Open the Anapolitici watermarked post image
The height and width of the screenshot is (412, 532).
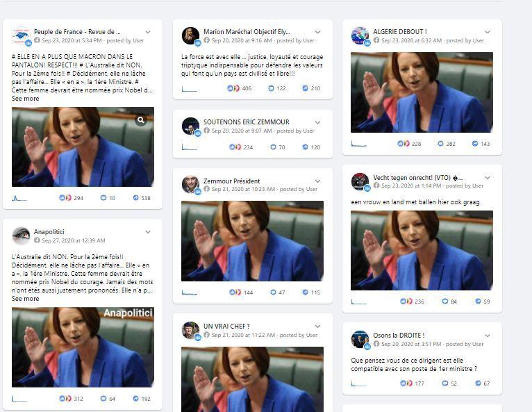pyautogui.click(x=83, y=347)
